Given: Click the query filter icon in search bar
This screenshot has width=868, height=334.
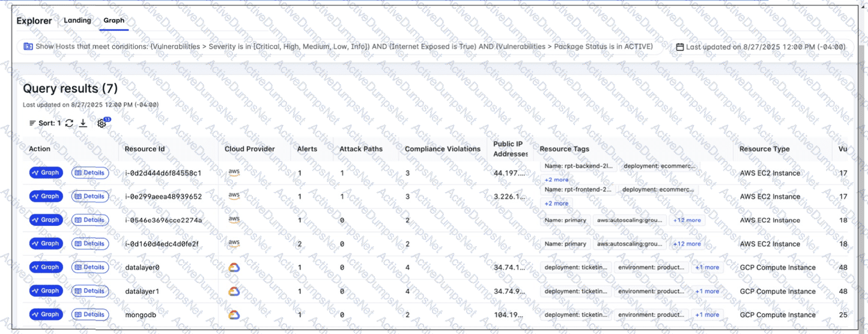Looking at the screenshot, I should coord(28,46).
